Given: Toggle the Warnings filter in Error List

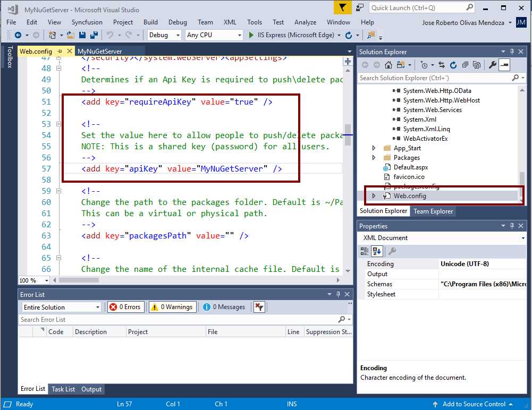Looking at the screenshot, I should point(173,307).
